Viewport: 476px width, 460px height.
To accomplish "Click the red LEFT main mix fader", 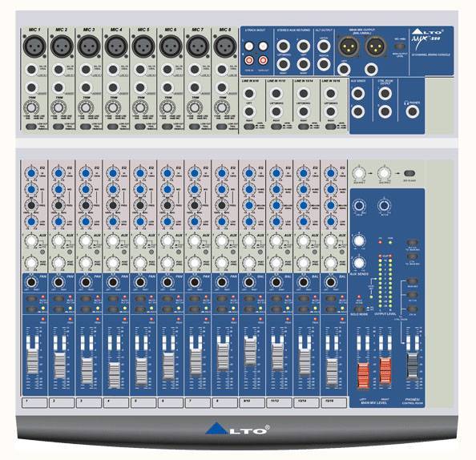I will pos(363,375).
